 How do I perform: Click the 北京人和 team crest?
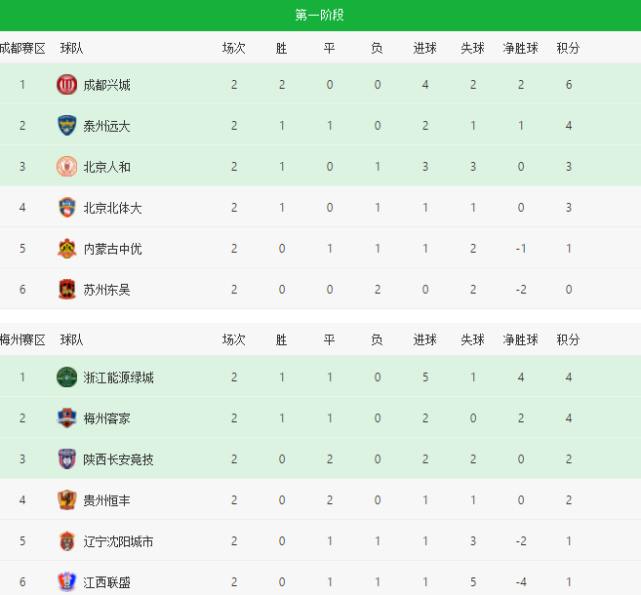pyautogui.click(x=67, y=167)
